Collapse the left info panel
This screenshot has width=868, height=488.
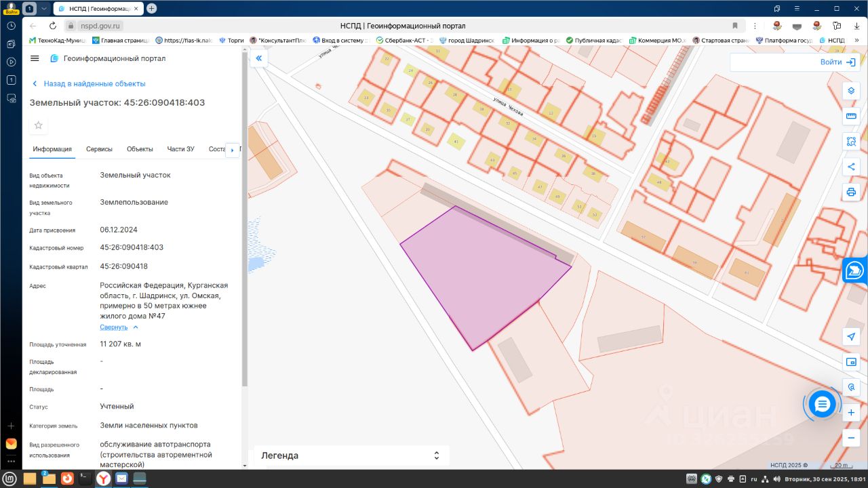pos(258,59)
